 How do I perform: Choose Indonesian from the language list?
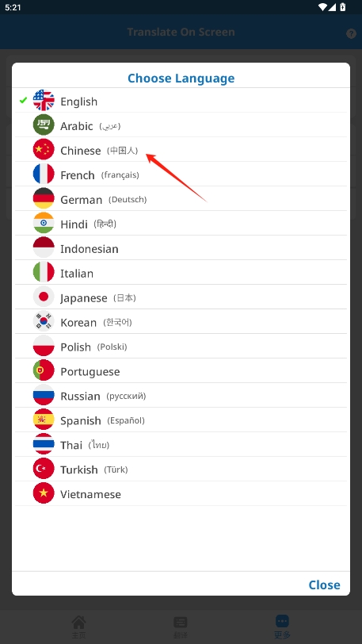181,247
